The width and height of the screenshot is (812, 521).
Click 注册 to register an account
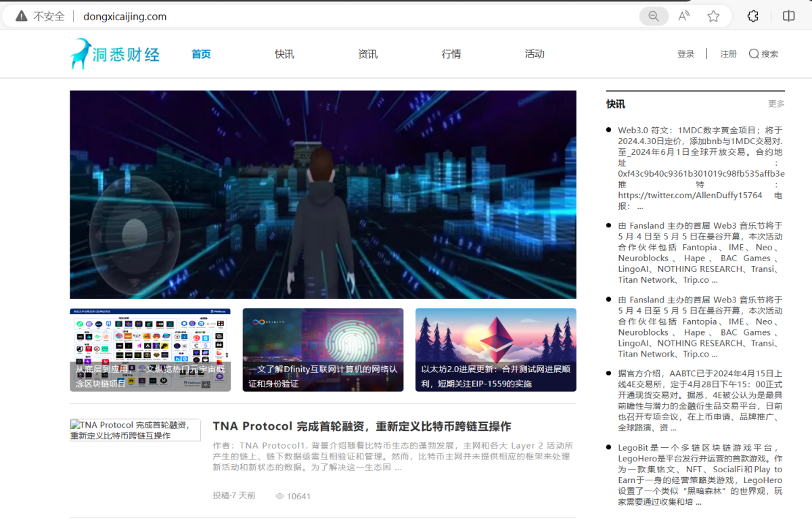[x=728, y=53]
